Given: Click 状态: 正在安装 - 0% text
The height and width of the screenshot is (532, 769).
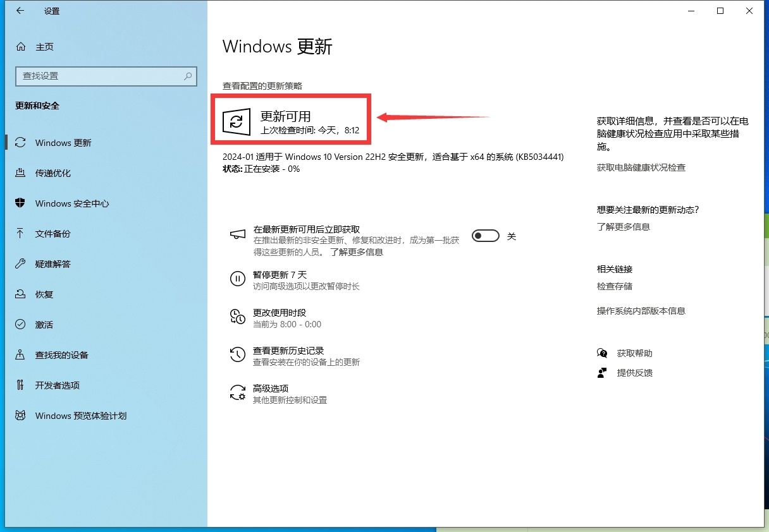Looking at the screenshot, I should click(x=261, y=169).
